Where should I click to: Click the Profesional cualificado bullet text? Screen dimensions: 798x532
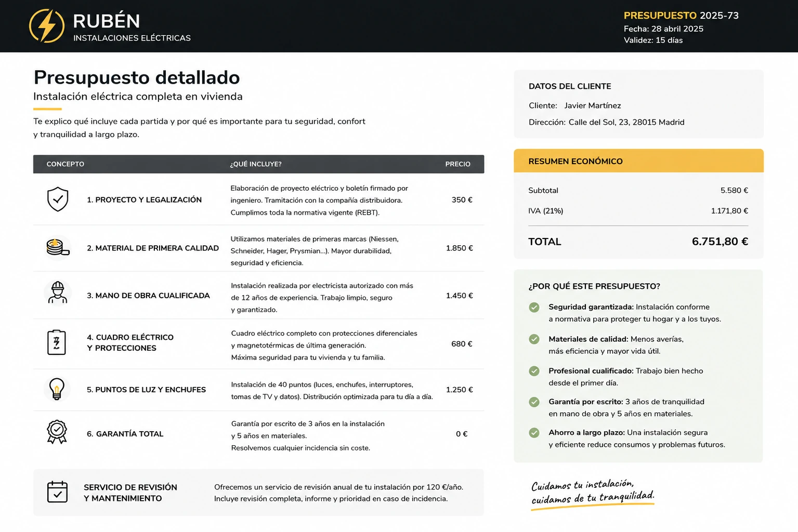tap(626, 377)
